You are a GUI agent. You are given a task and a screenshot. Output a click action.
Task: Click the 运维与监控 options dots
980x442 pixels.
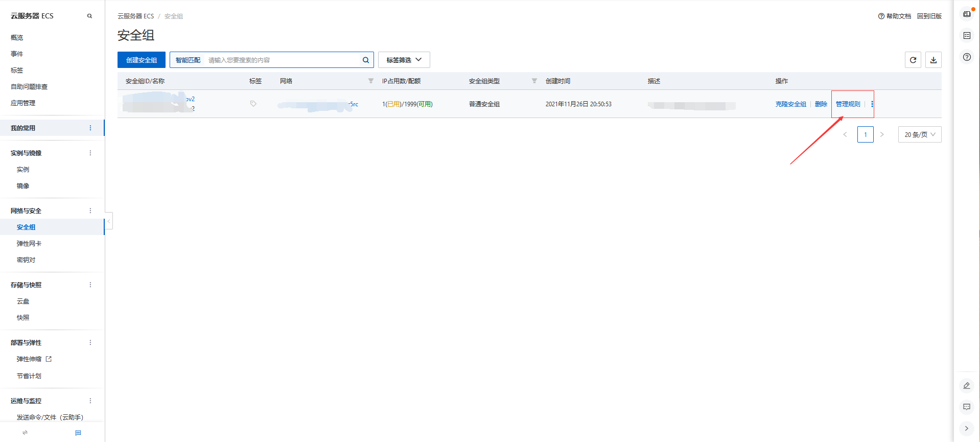tap(90, 401)
